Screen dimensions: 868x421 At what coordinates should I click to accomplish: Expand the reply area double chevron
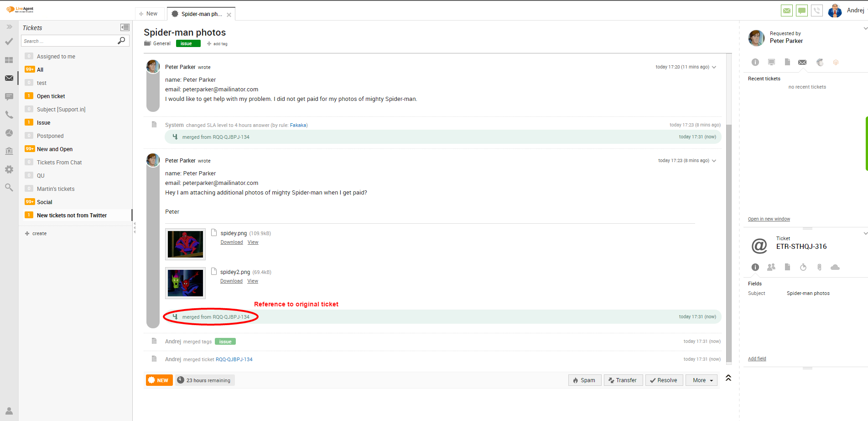728,378
